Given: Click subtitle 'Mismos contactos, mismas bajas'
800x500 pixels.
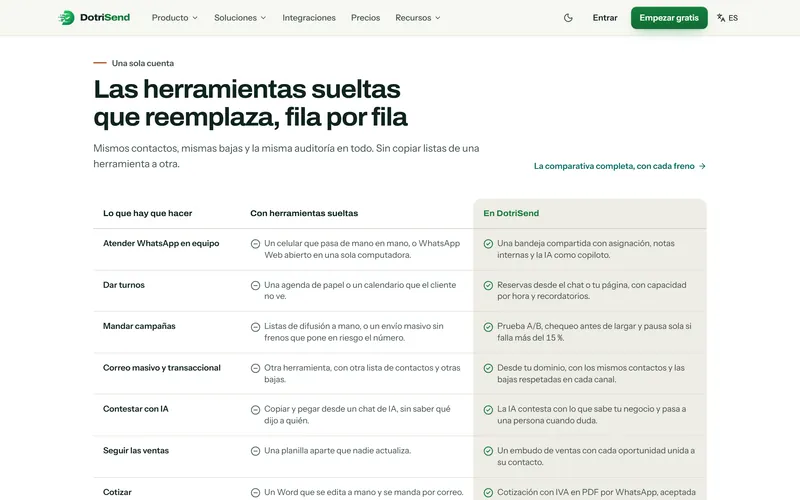Looking at the screenshot, I should pyautogui.click(x=286, y=156).
